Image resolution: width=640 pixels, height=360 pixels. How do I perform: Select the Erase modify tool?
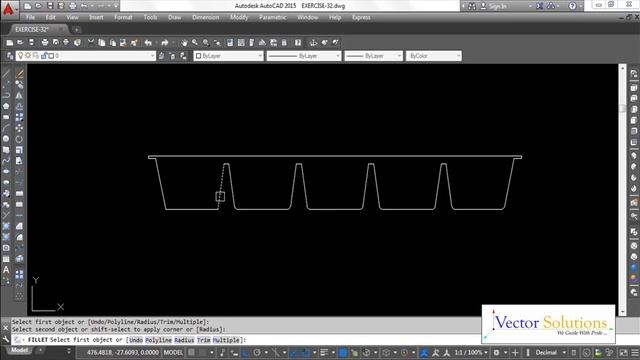pos(19,74)
